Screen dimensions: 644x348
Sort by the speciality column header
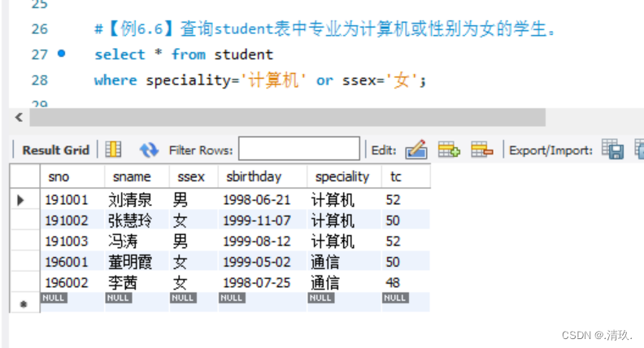click(342, 176)
